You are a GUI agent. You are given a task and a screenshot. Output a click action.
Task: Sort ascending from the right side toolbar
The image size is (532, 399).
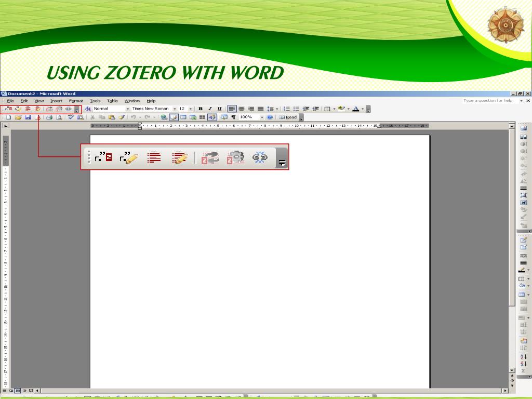pyautogui.click(x=524, y=356)
